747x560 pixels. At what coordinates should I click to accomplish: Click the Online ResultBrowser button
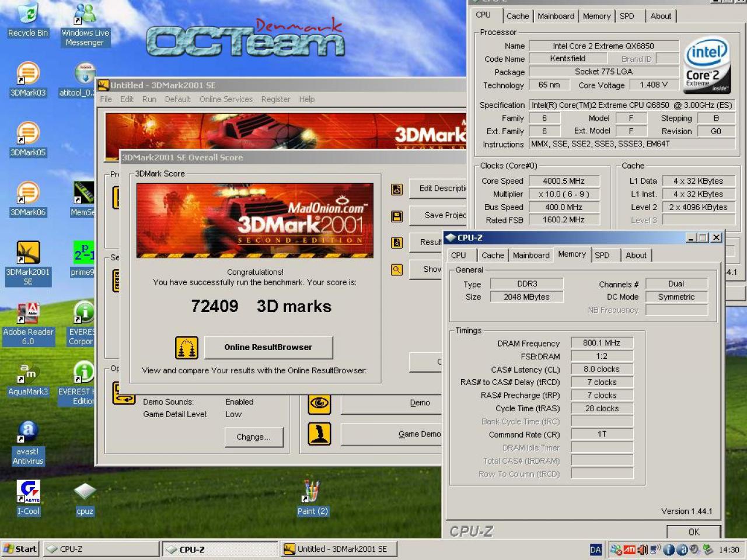pos(268,347)
